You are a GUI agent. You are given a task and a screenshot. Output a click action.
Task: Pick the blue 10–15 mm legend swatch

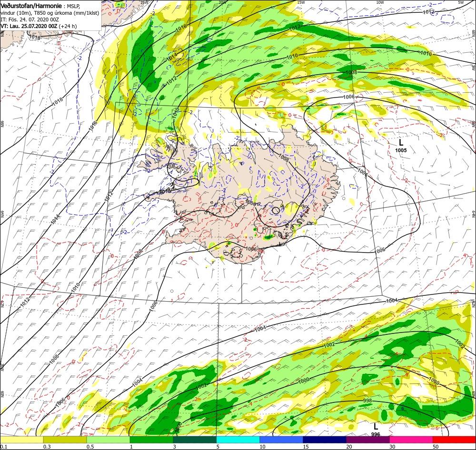[x=281, y=440]
